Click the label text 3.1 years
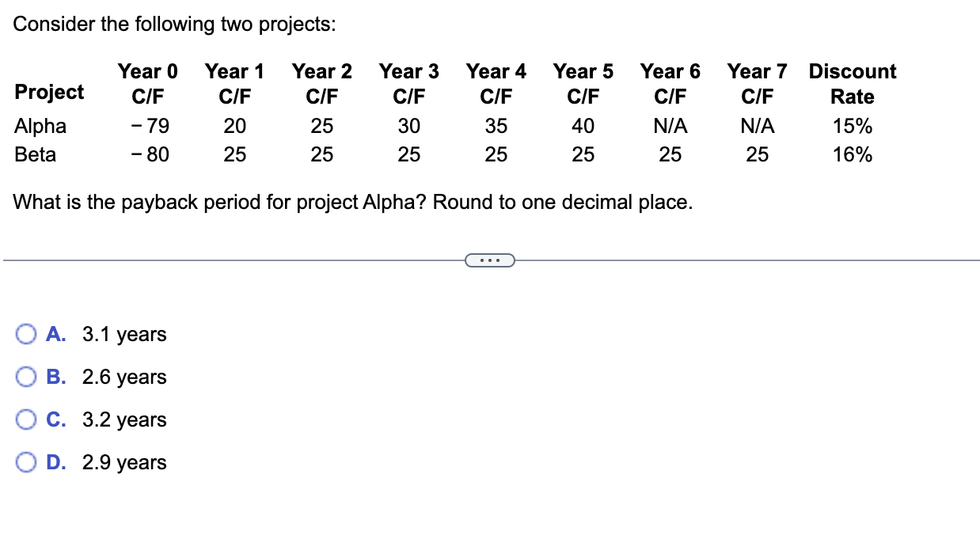Image resolution: width=980 pixels, height=535 pixels. (124, 334)
